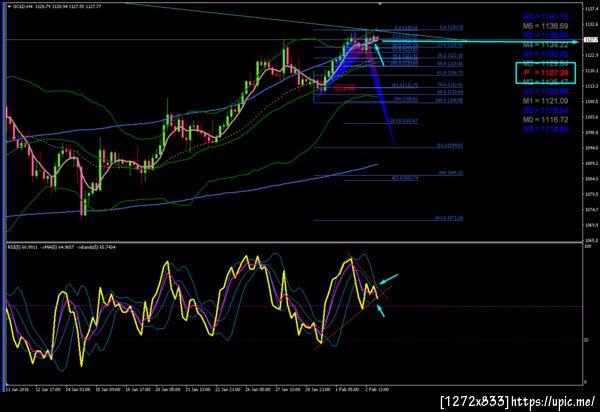Click the RSI indicator title text
The width and height of the screenshot is (600, 412).
coord(62,247)
